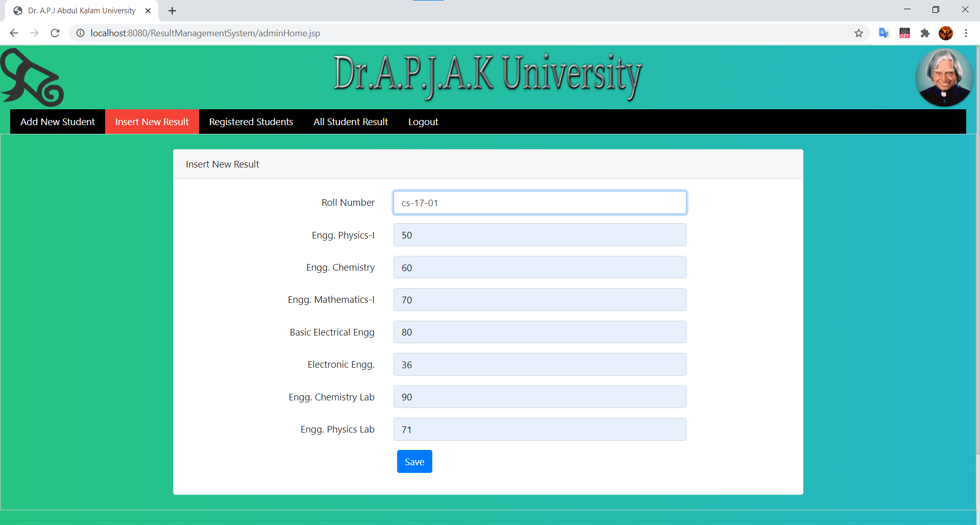Click the Save button
Screen dimensions: 980x525
[414, 462]
